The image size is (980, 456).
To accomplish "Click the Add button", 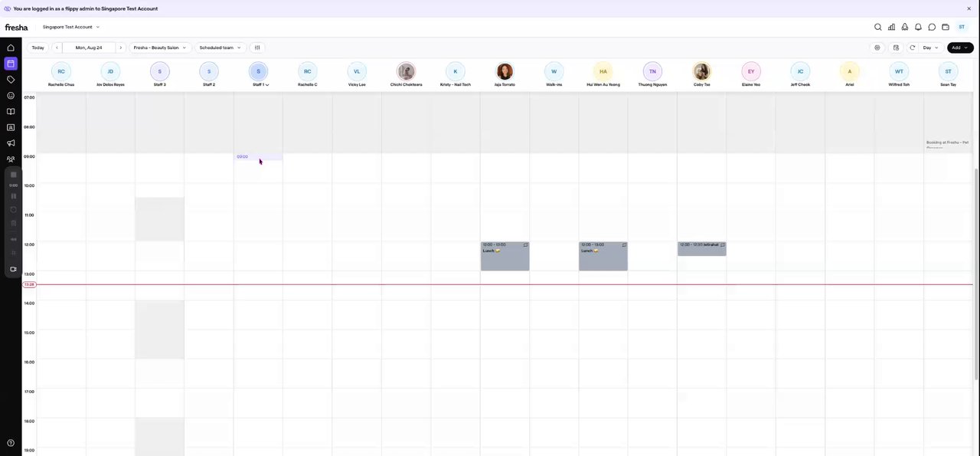I will click(x=960, y=48).
